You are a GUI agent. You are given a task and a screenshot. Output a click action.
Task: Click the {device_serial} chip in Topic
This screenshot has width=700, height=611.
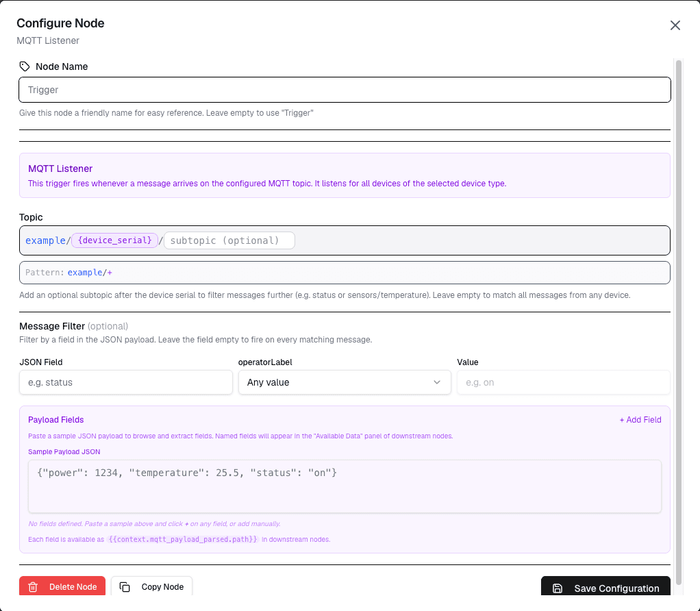[x=115, y=240]
